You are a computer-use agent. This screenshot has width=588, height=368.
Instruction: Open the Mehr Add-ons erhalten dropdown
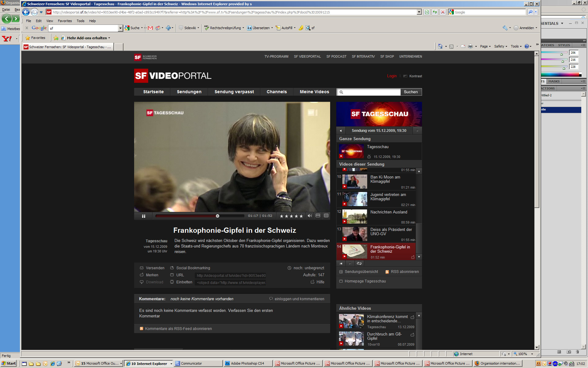point(109,38)
